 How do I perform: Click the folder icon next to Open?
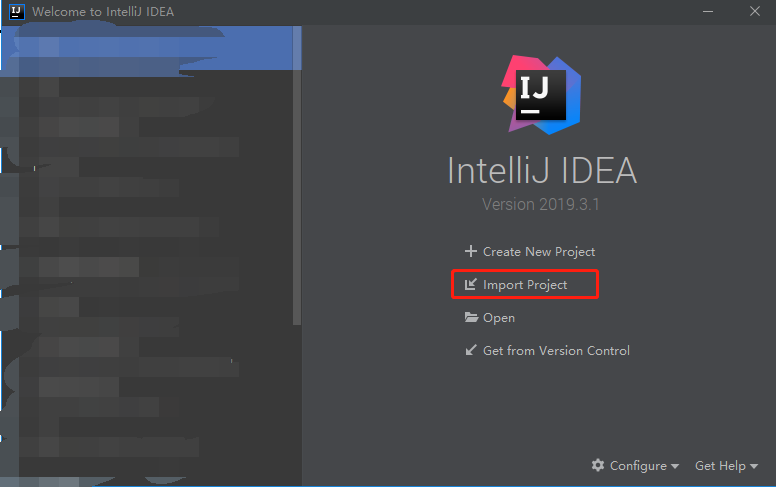[471, 318]
